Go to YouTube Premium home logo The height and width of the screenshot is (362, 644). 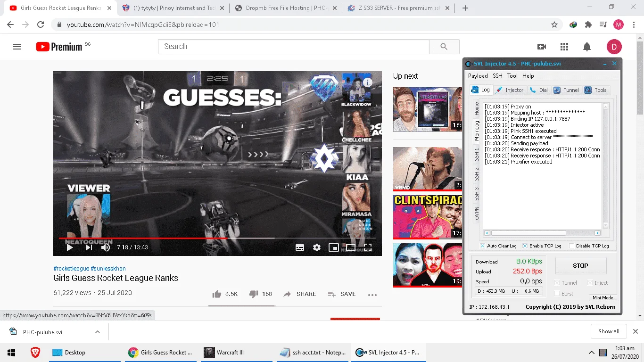(59, 47)
